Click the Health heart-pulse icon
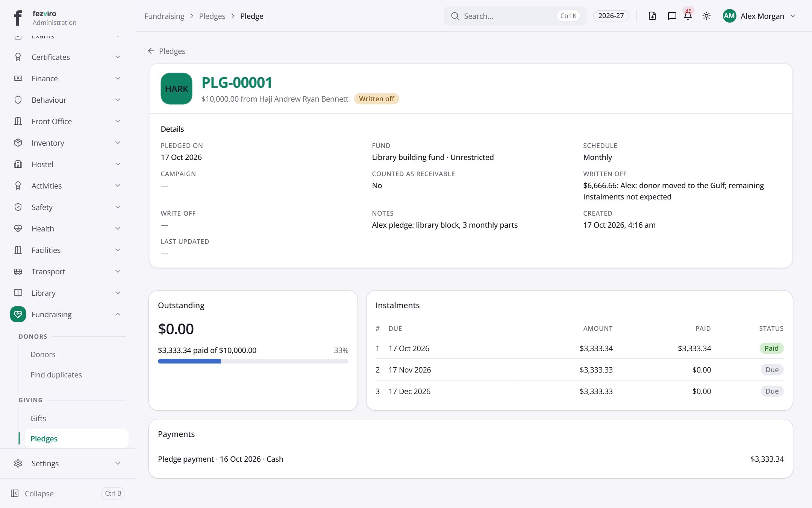The image size is (812, 508). click(18, 229)
